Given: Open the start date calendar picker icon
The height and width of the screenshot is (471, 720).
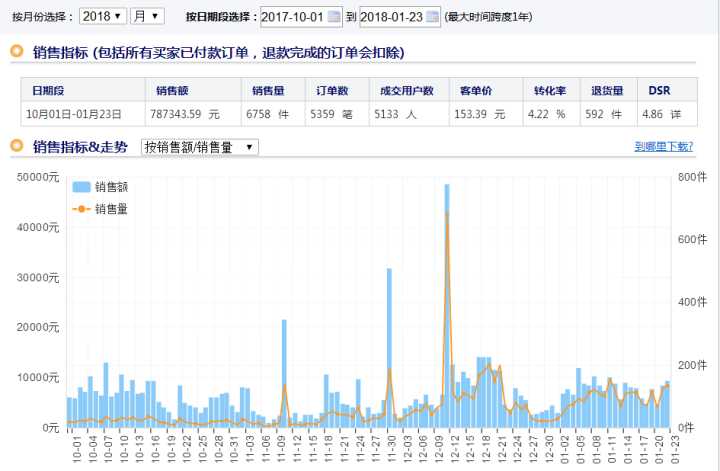Looking at the screenshot, I should coord(334,17).
